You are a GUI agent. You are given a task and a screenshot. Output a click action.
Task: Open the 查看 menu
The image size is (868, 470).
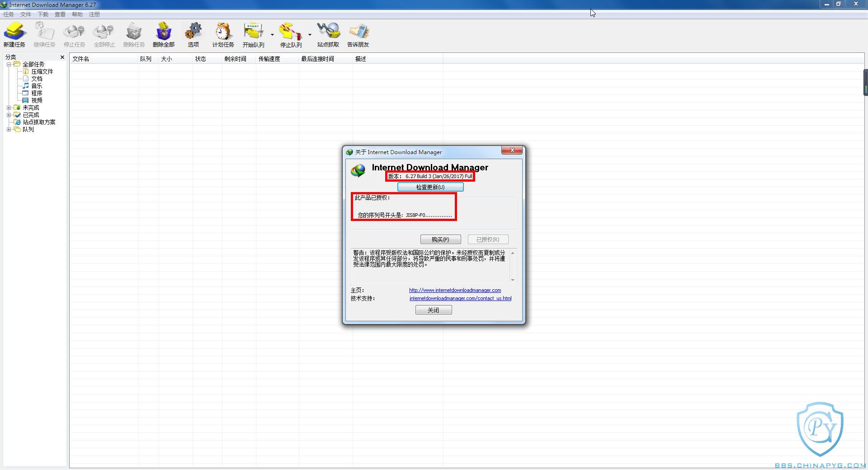60,14
